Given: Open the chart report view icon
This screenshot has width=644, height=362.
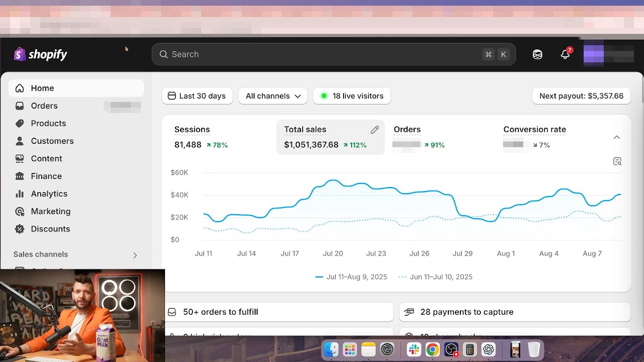Looking at the screenshot, I should (x=617, y=161).
